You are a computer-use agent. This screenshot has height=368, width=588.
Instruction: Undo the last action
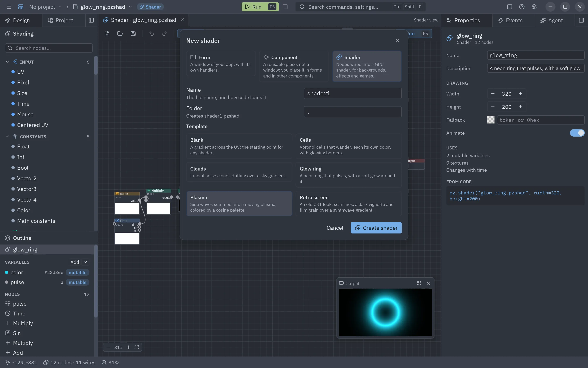pos(151,34)
